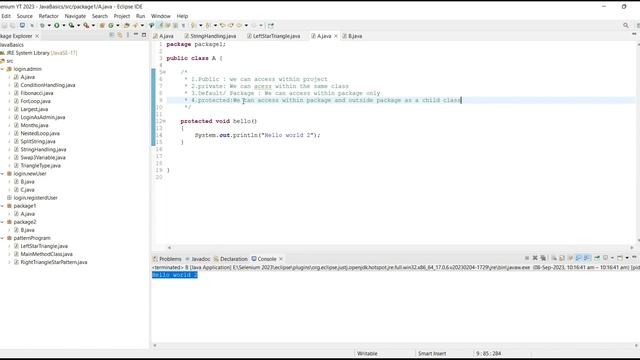
Task: Select ConditionHandling.java in Package Explorer
Action: point(48,85)
